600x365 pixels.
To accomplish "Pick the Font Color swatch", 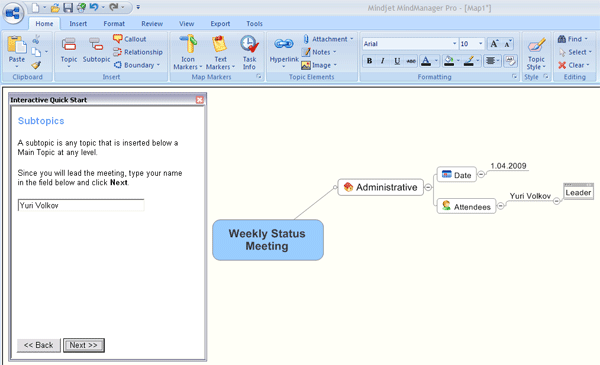I will click(x=426, y=60).
